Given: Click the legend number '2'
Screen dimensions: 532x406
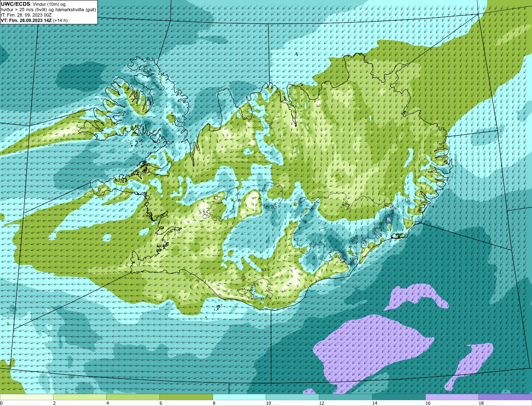Looking at the screenshot, I should (x=54, y=403).
